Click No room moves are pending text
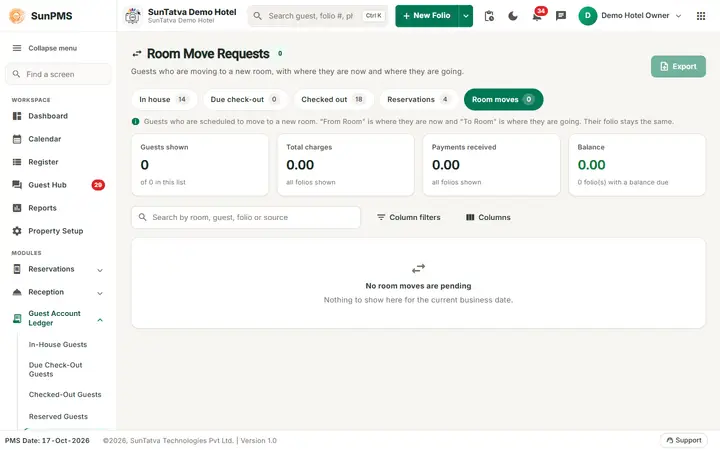 point(418,286)
